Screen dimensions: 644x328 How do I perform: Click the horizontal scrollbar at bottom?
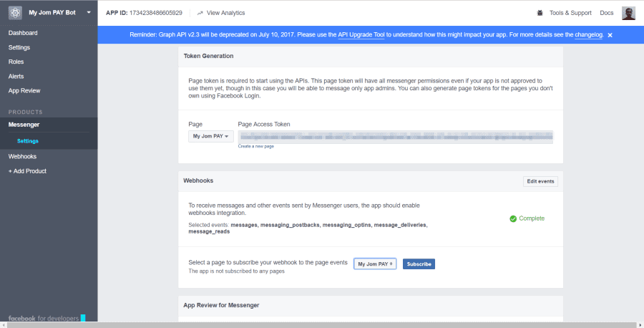(x=321, y=325)
